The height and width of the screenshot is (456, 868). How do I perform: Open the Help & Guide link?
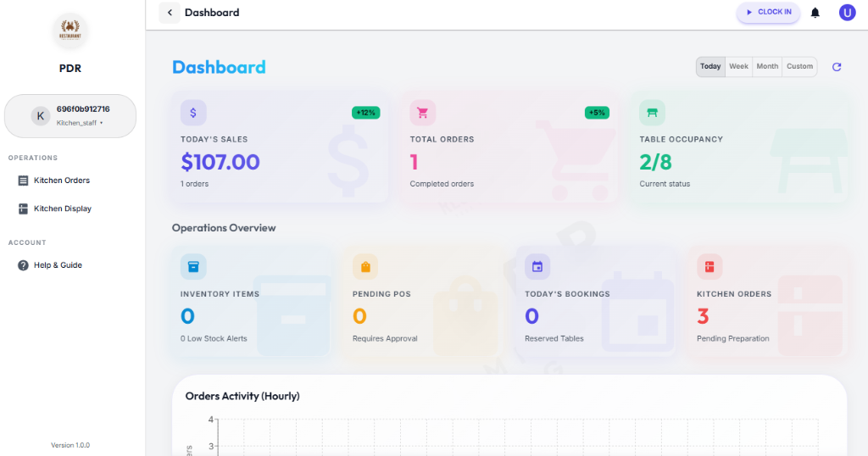[58, 265]
